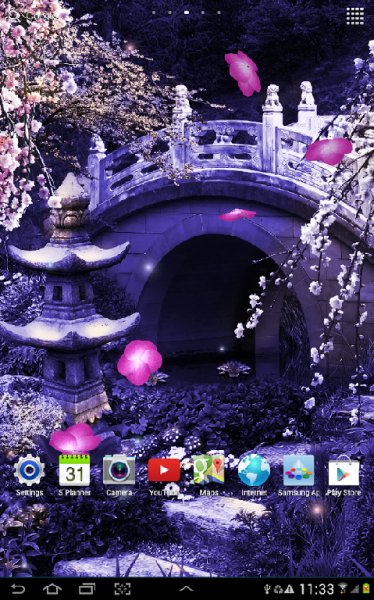Screen dimensions: 374x600
Task: Open the Camera app
Action: tap(119, 475)
